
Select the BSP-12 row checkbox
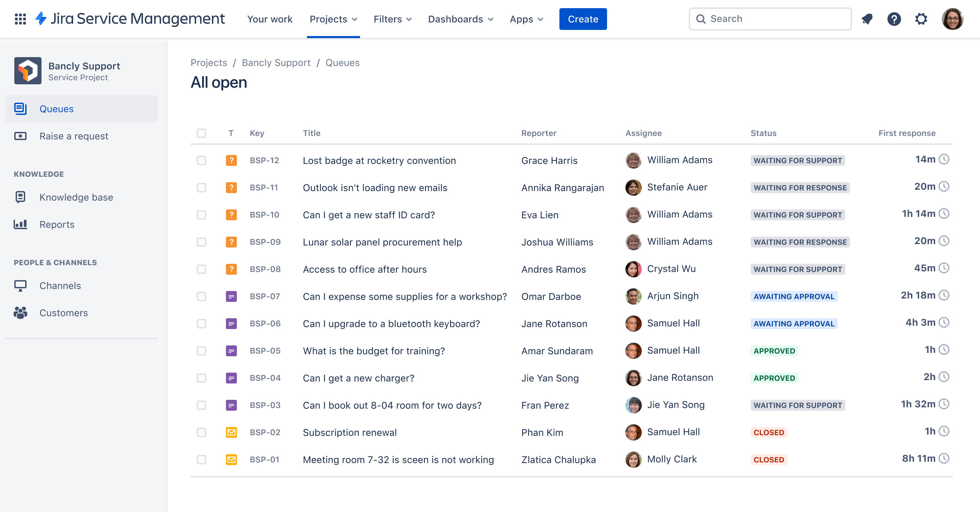tap(201, 160)
